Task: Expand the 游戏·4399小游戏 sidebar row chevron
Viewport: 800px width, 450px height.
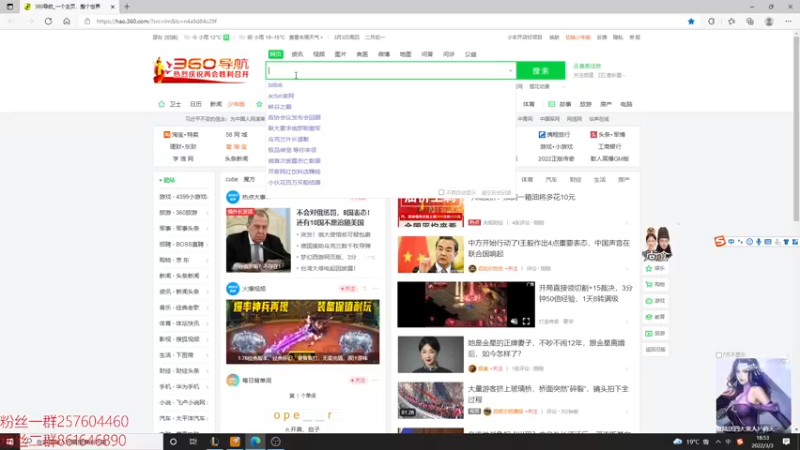Action: point(207,197)
